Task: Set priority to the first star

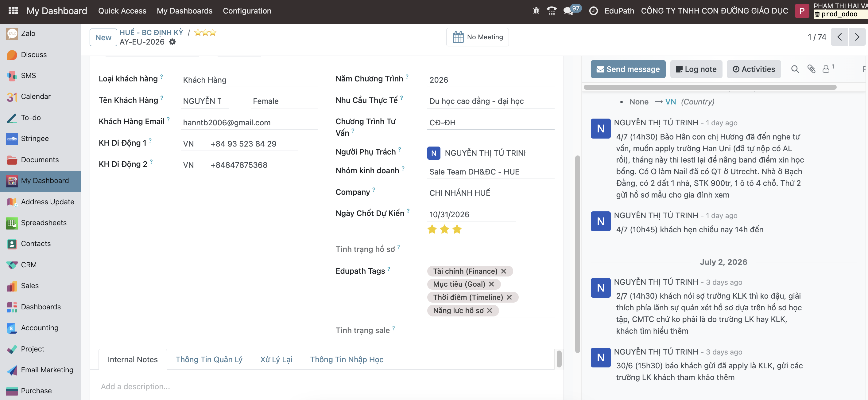Action: tap(432, 229)
